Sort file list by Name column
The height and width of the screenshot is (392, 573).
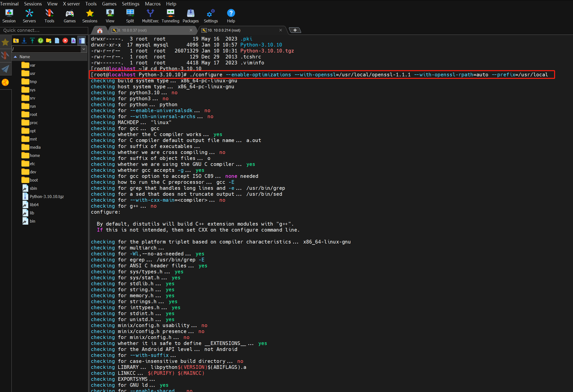point(25,57)
